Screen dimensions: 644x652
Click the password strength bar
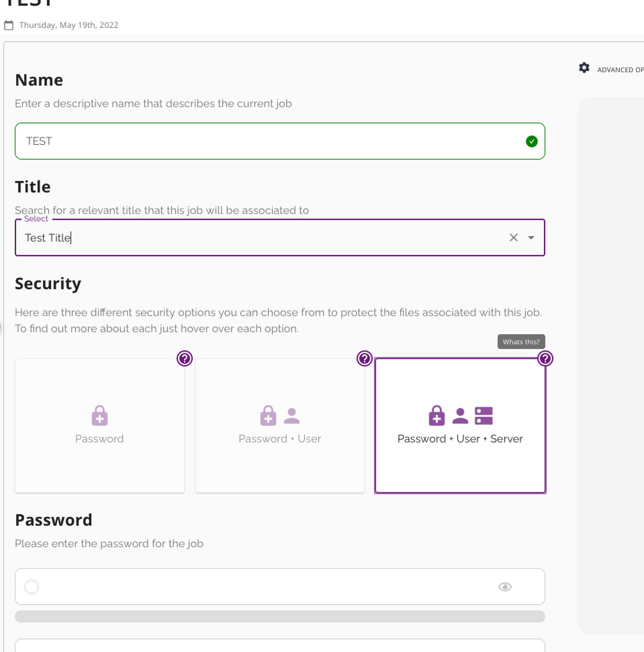point(280,616)
